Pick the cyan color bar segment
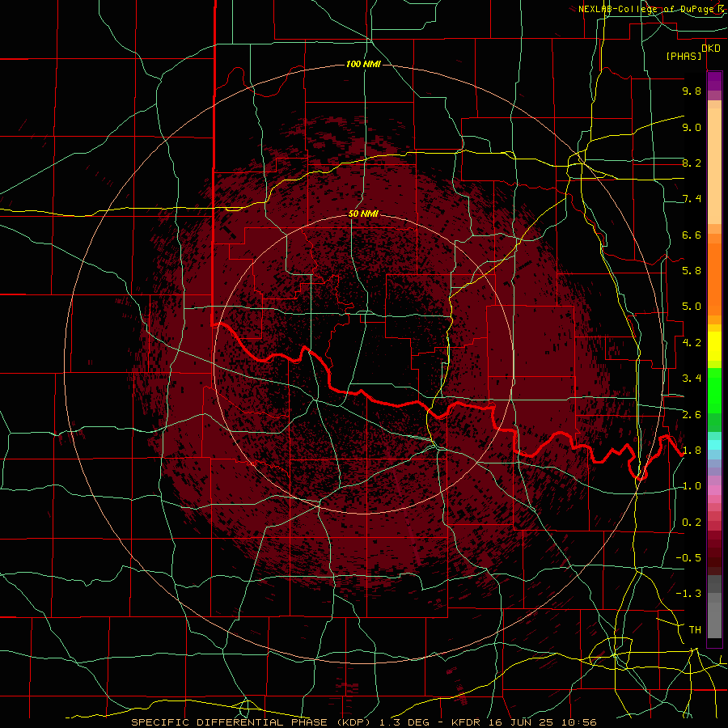The width and height of the screenshot is (728, 728). 714,445
